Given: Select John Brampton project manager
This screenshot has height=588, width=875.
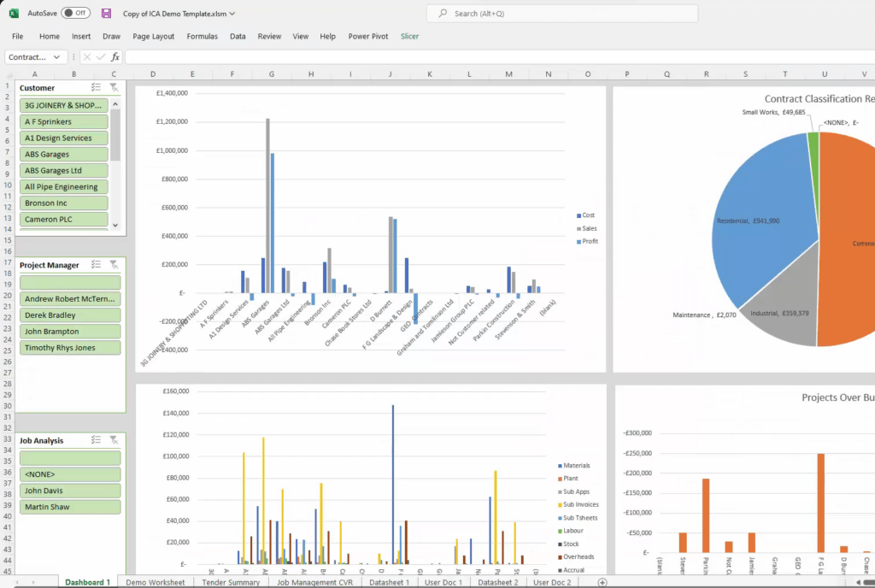Looking at the screenshot, I should 70,331.
